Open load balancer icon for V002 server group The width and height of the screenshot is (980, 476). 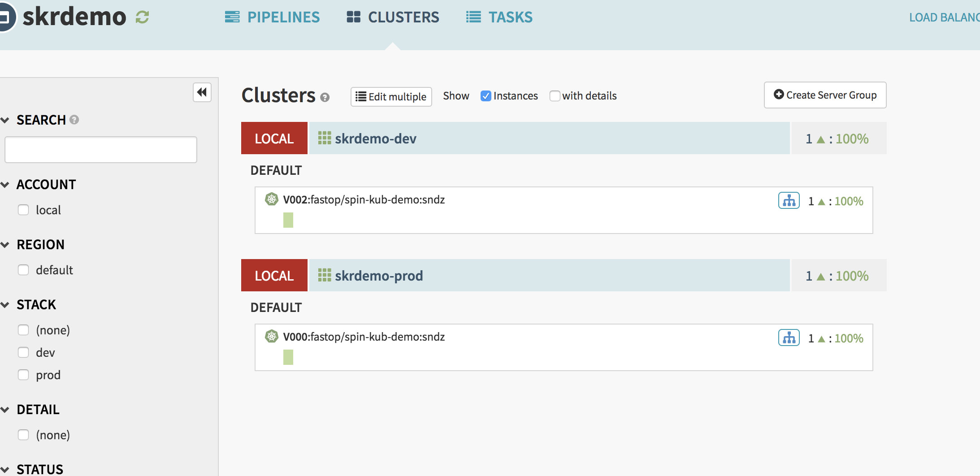click(789, 201)
